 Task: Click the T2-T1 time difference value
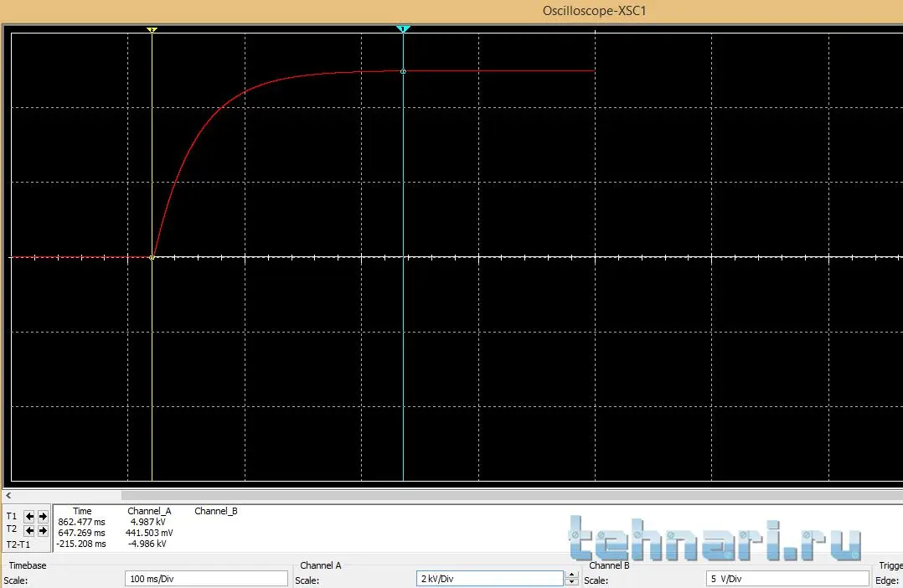[81, 544]
